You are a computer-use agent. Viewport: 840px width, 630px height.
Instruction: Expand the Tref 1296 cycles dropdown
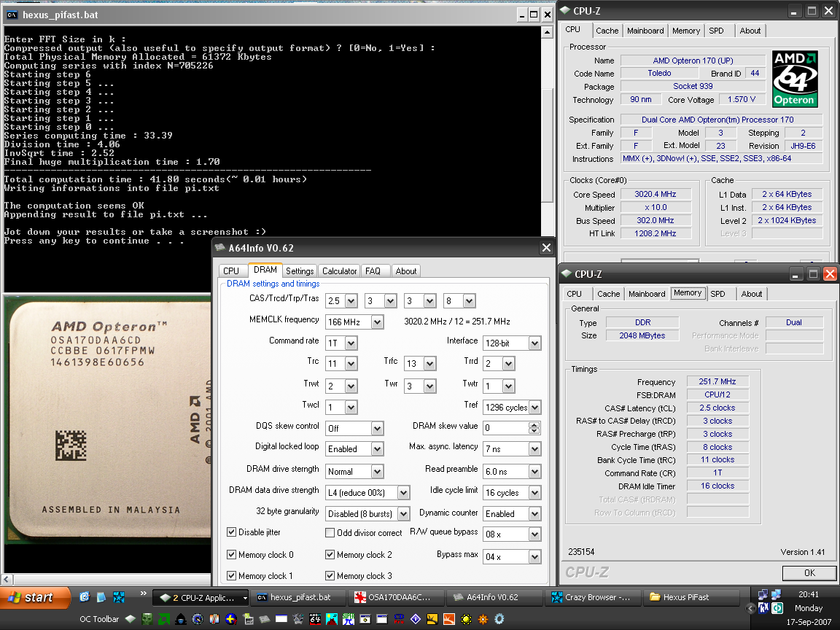point(534,407)
